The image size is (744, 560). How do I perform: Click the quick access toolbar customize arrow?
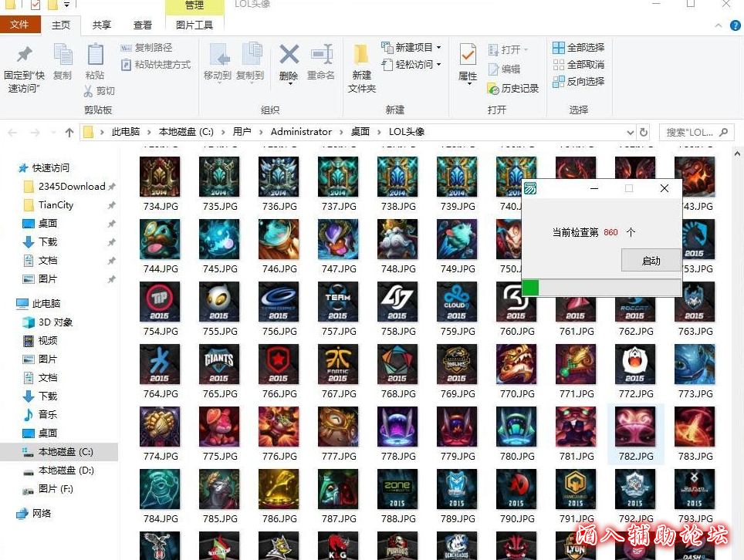coord(67,5)
